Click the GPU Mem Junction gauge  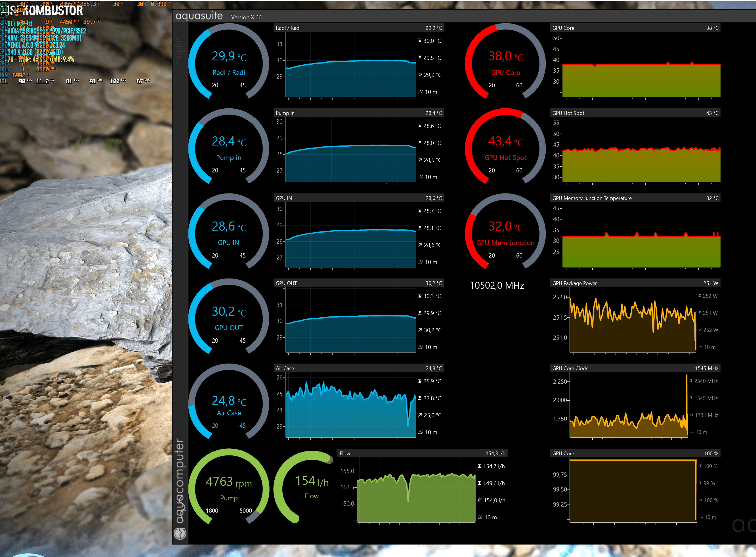(505, 233)
